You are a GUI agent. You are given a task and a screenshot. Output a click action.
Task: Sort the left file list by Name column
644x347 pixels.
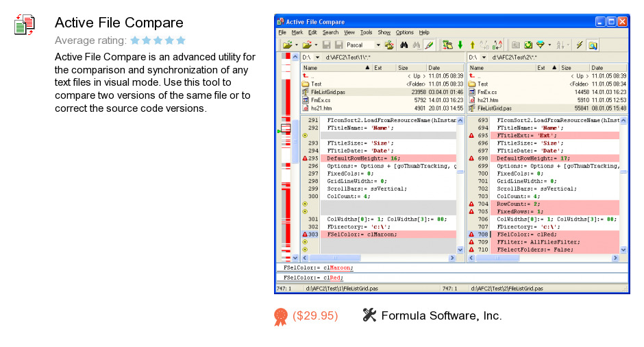pyautogui.click(x=337, y=68)
